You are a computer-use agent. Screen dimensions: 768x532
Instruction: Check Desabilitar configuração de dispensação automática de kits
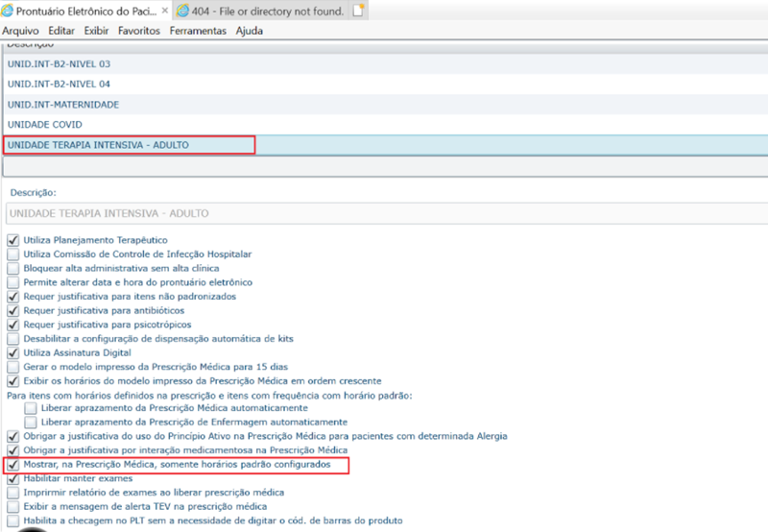[13, 339]
